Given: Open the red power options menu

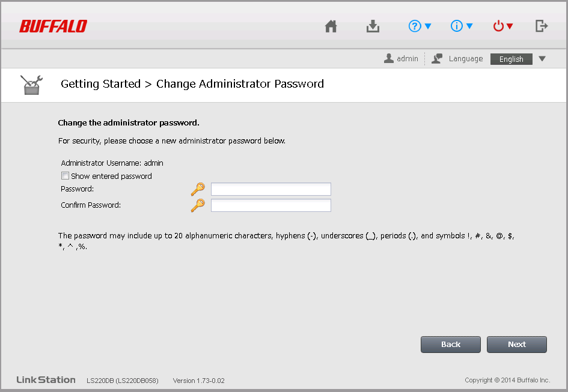Looking at the screenshot, I should point(503,26).
